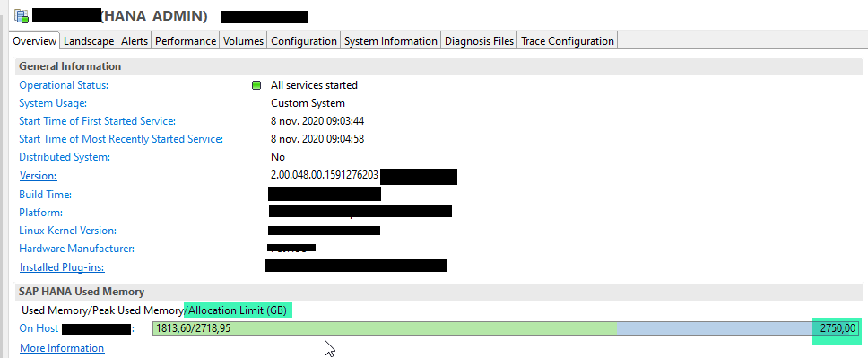868x358 pixels.
Task: Click the Operational Status label
Action: (64, 85)
